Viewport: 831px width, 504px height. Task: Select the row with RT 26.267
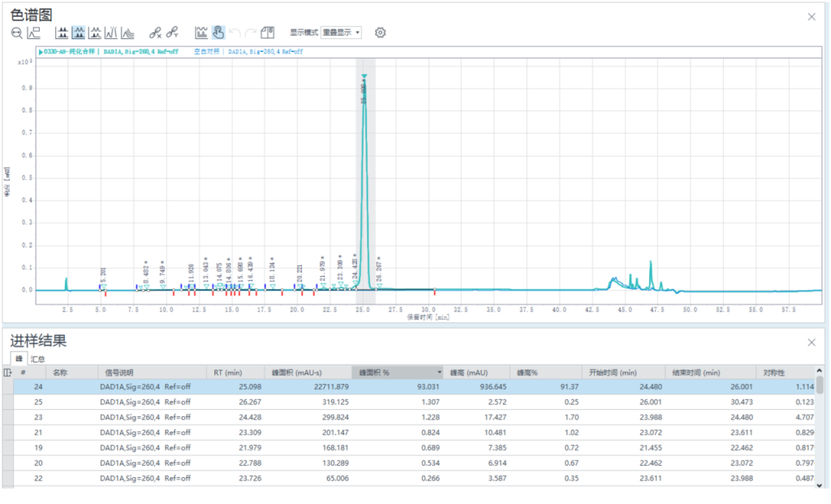pyautogui.click(x=406, y=402)
